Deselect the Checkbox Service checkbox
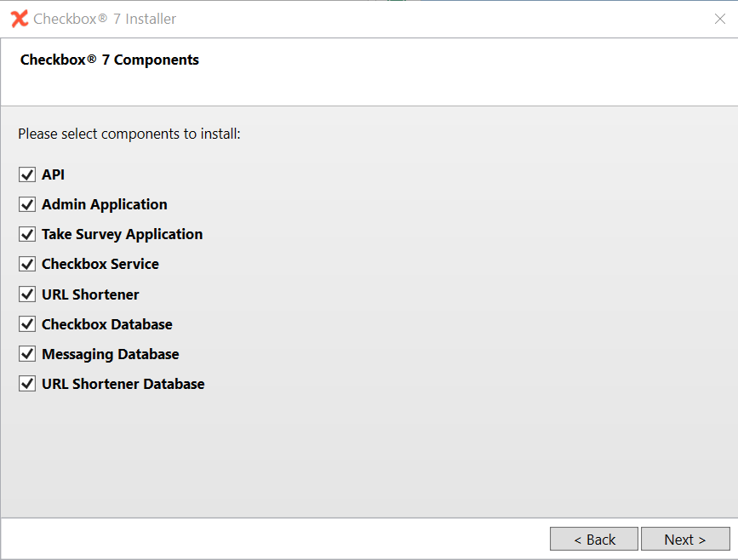This screenshot has height=560, width=738. pos(26,264)
